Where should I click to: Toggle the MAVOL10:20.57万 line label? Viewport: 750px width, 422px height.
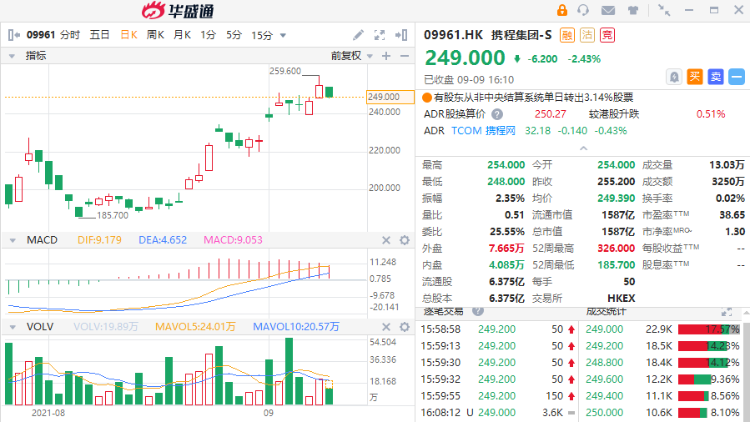point(296,327)
